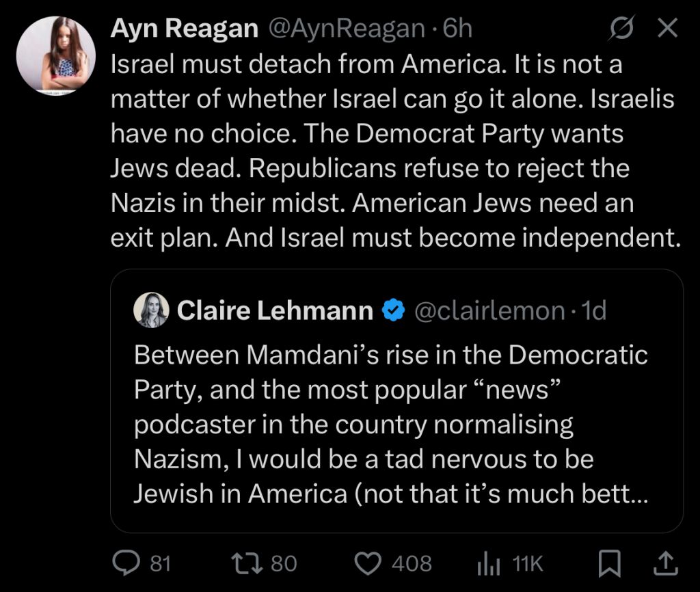Click the main tweet text about Israel

tap(393, 150)
